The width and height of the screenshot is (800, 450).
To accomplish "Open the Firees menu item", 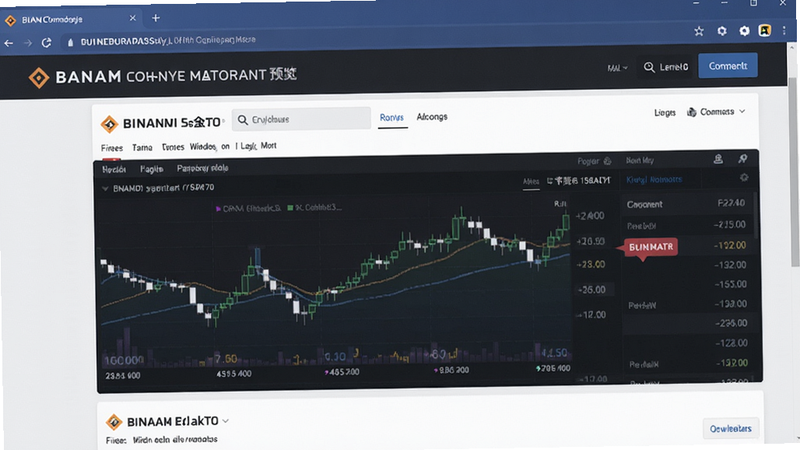I will [x=112, y=148].
